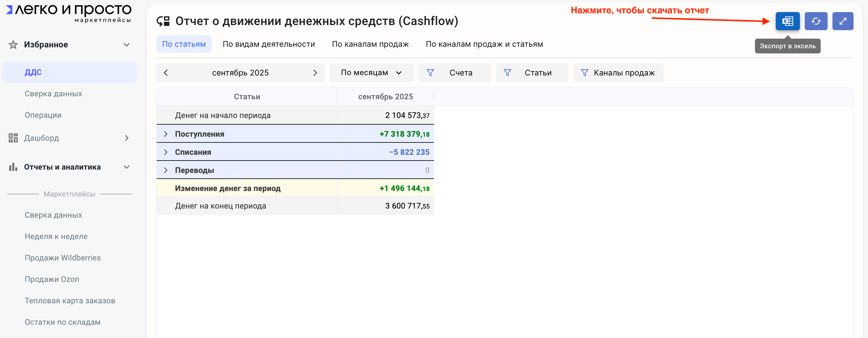This screenshot has width=868, height=338.
Task: Collapse the Избранное section chevron
Action: [x=126, y=45]
